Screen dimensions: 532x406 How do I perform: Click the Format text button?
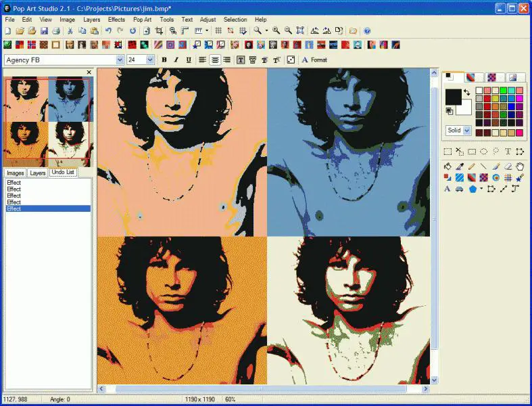314,60
